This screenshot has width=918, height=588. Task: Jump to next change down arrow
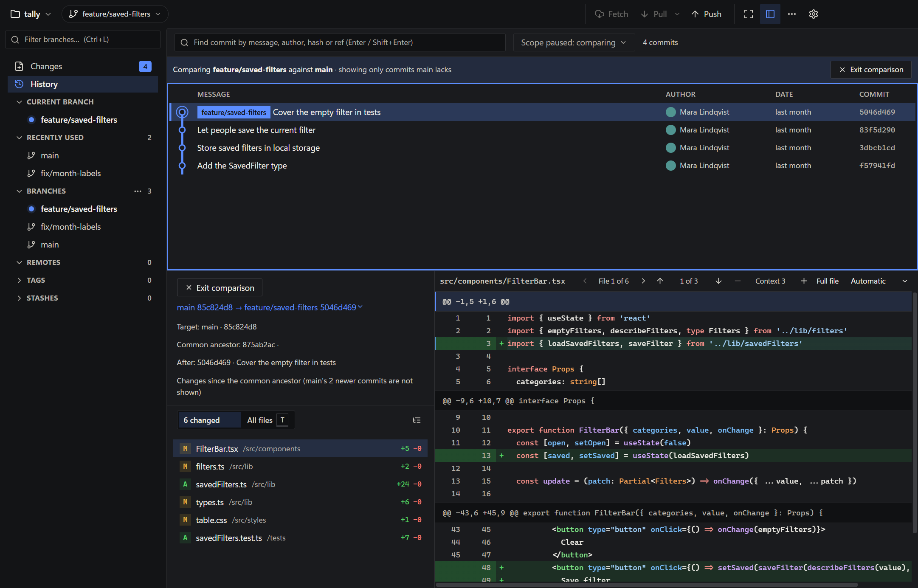pyautogui.click(x=718, y=281)
